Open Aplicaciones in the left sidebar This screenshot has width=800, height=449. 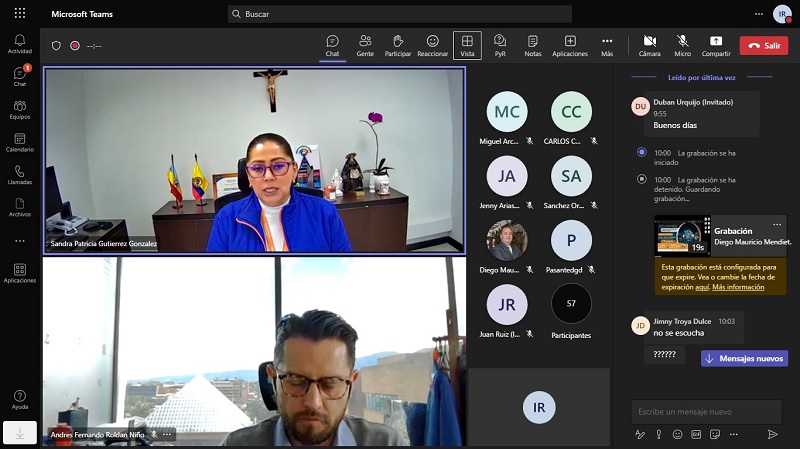click(x=20, y=273)
